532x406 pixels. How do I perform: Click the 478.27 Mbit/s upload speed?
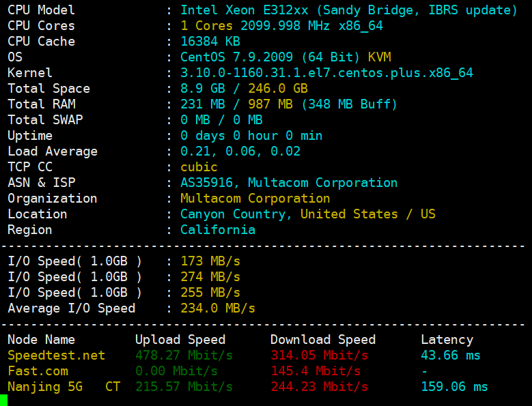click(184, 356)
